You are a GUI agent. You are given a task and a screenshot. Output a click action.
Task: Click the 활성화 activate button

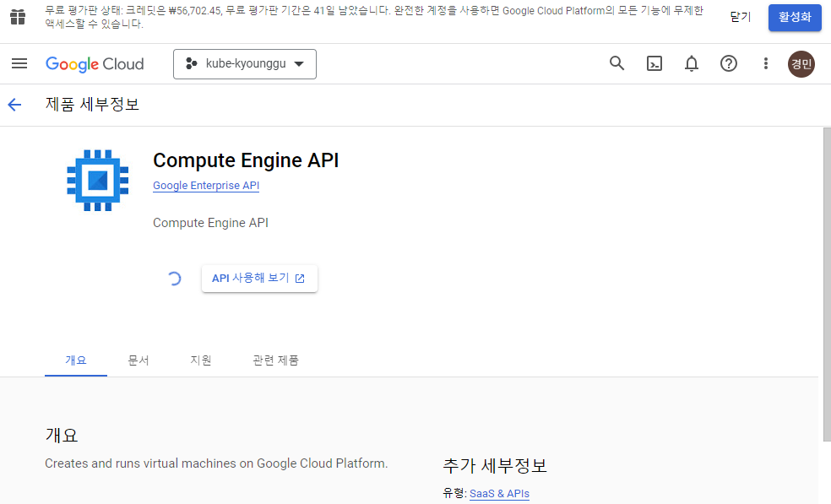click(795, 17)
